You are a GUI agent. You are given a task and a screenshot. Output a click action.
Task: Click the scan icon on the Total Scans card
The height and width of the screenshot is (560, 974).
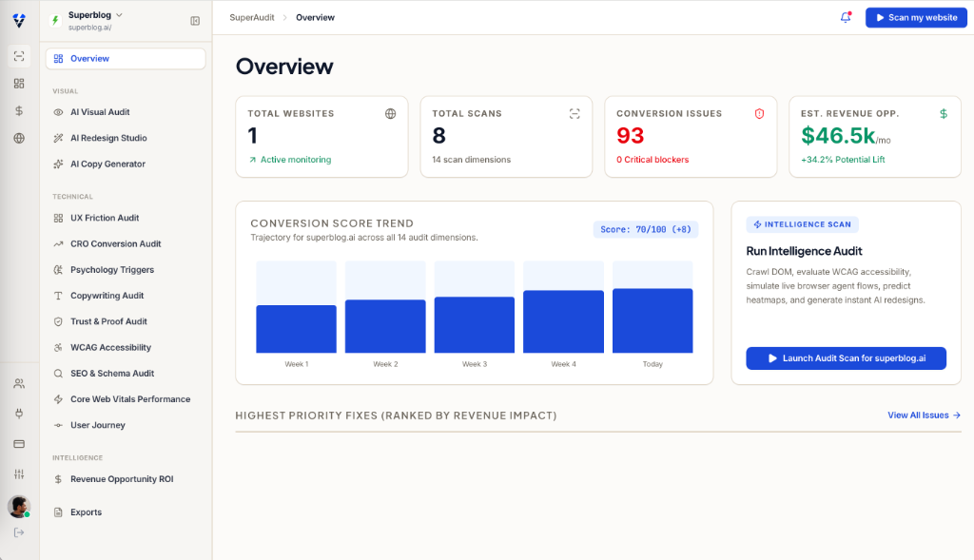coord(575,113)
